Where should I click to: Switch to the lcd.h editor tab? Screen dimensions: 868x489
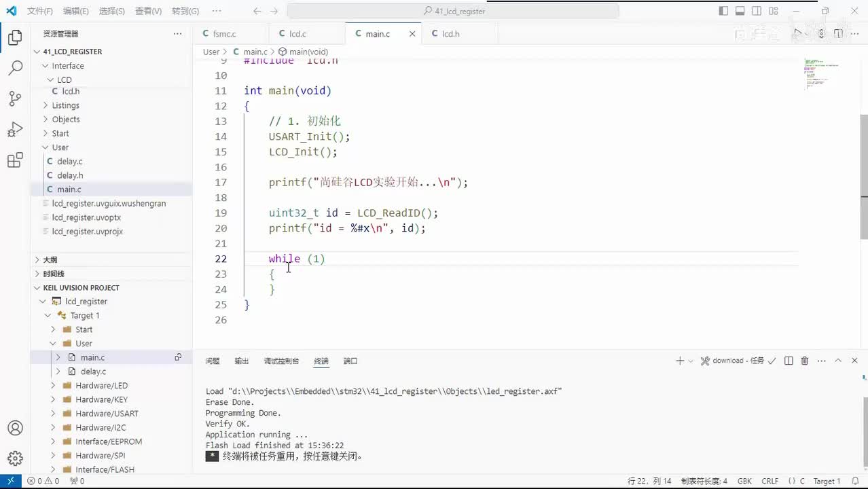tap(460, 33)
